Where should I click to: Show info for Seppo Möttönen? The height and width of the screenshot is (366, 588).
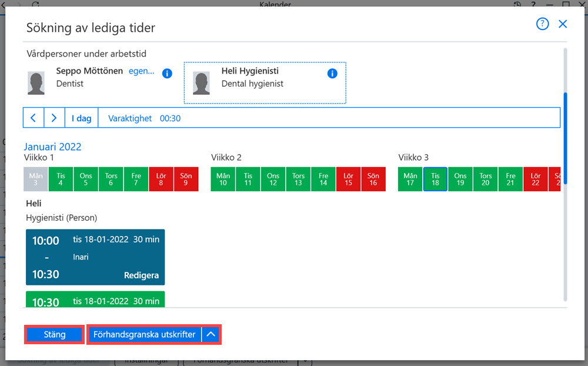(x=167, y=74)
